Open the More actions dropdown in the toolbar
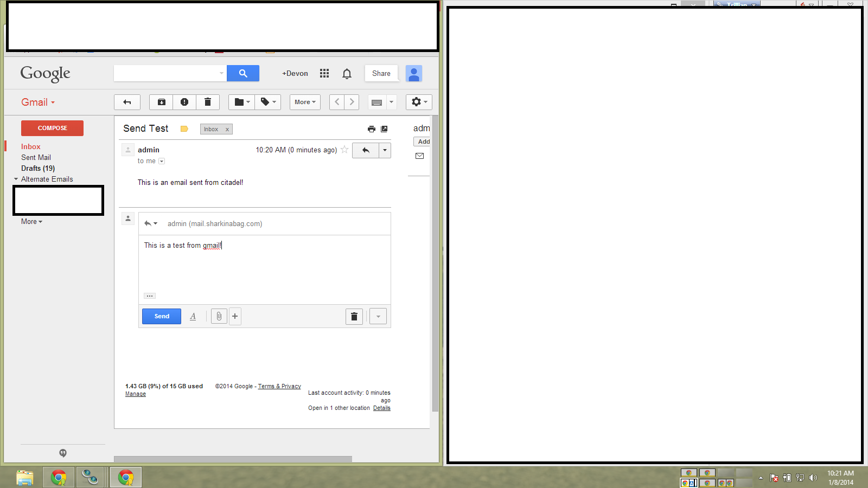The width and height of the screenshot is (868, 488). (x=305, y=102)
